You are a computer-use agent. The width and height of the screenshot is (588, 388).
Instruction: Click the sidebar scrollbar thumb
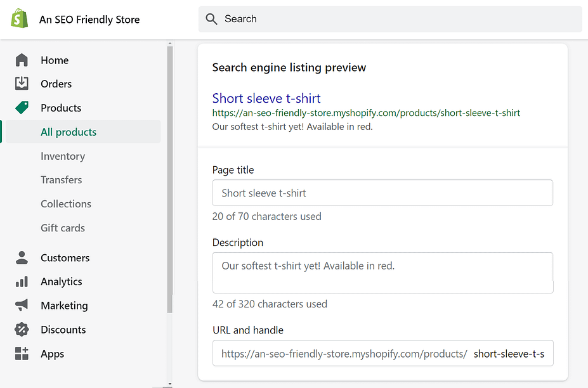pyautogui.click(x=170, y=179)
